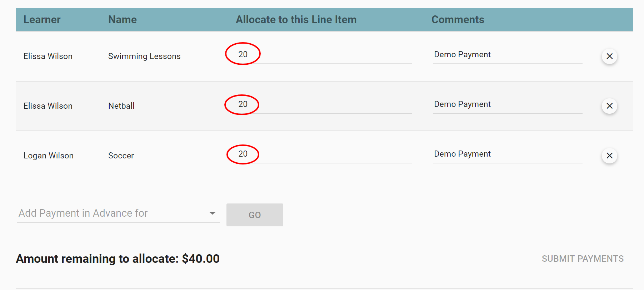Image resolution: width=644 pixels, height=290 pixels.
Task: Remove the Soccer line item
Action: pyautogui.click(x=609, y=156)
